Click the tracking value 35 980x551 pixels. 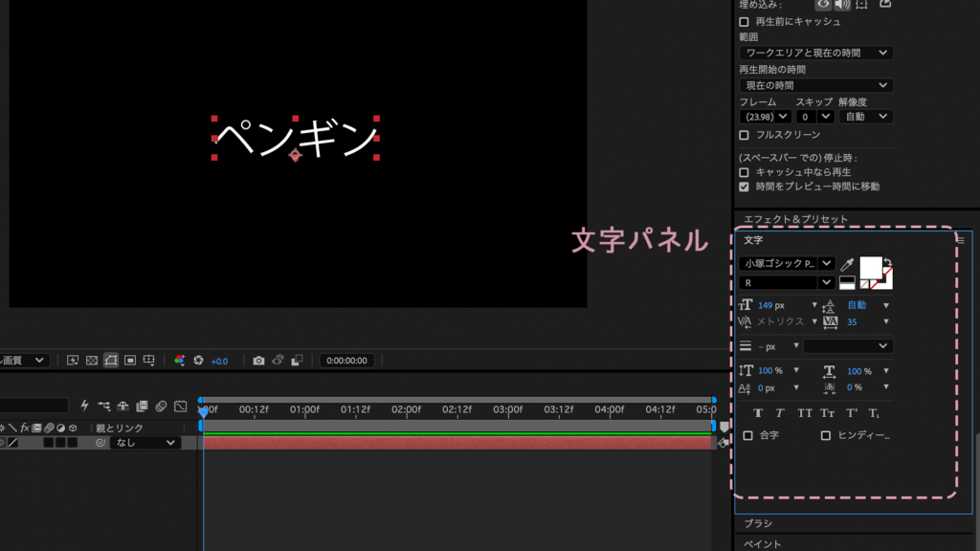click(x=852, y=322)
